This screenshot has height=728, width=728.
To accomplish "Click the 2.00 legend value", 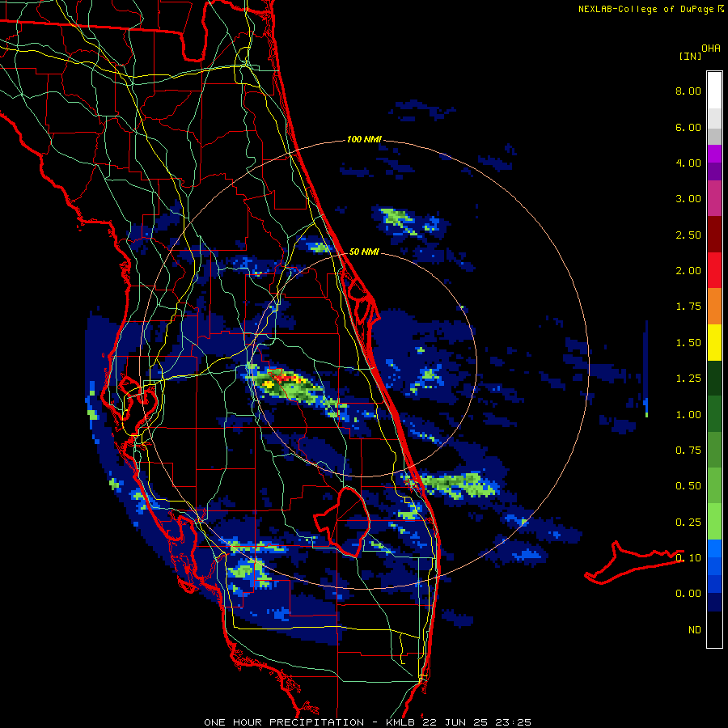I will click(x=688, y=271).
